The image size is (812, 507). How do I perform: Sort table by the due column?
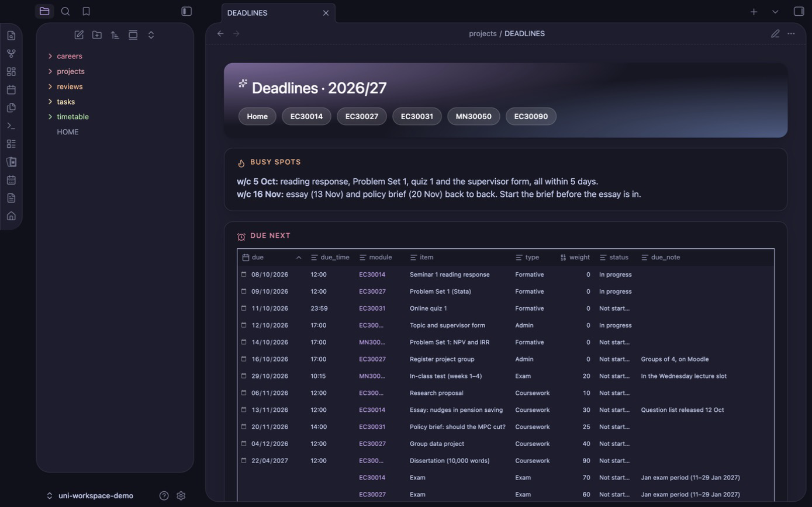tap(272, 257)
